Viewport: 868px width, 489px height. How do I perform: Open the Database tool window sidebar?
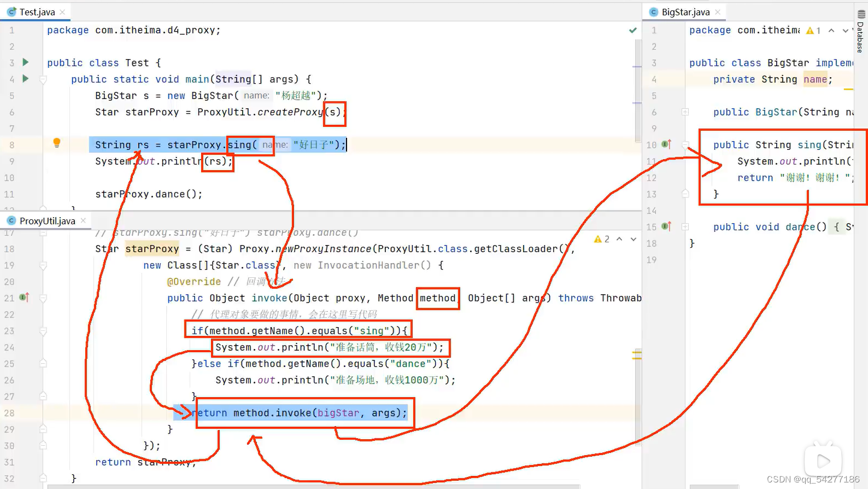click(860, 32)
